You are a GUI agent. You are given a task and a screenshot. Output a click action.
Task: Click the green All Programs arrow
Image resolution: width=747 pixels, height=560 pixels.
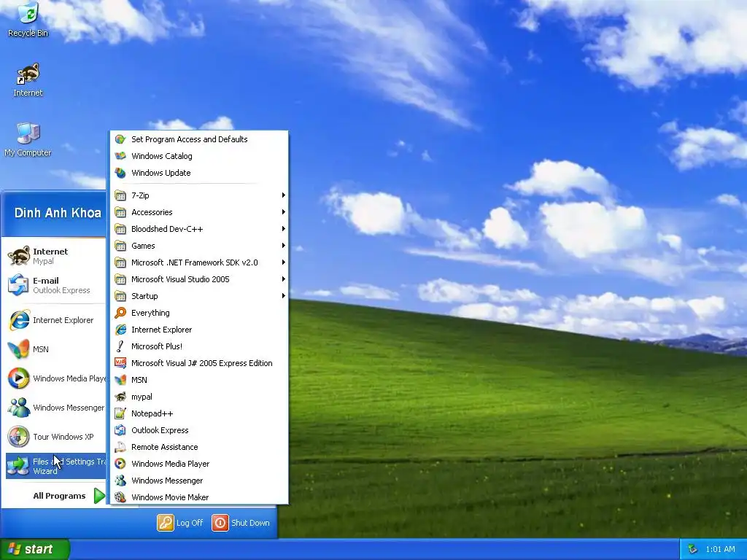tap(99, 496)
